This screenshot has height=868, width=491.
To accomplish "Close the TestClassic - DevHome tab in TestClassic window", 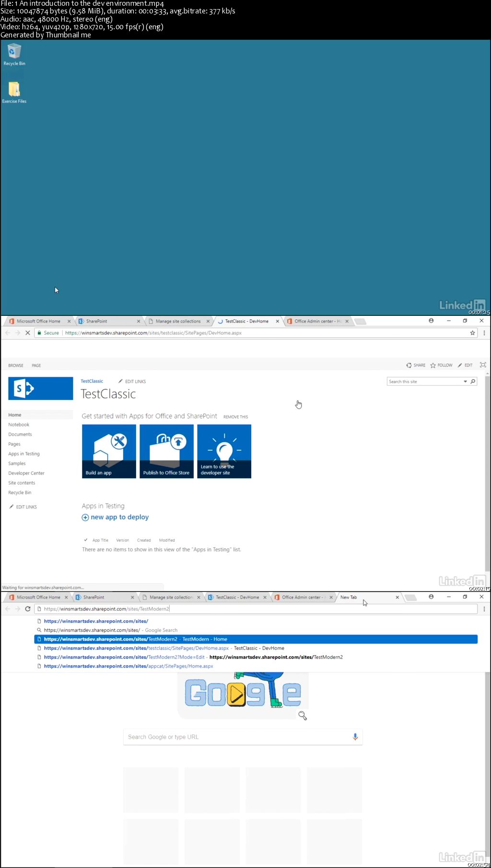I will pyautogui.click(x=277, y=321).
